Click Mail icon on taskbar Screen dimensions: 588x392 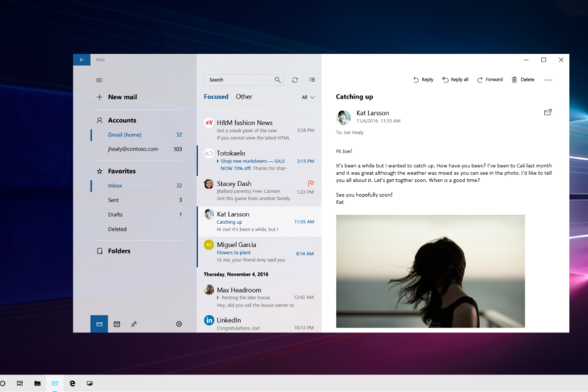click(55, 383)
